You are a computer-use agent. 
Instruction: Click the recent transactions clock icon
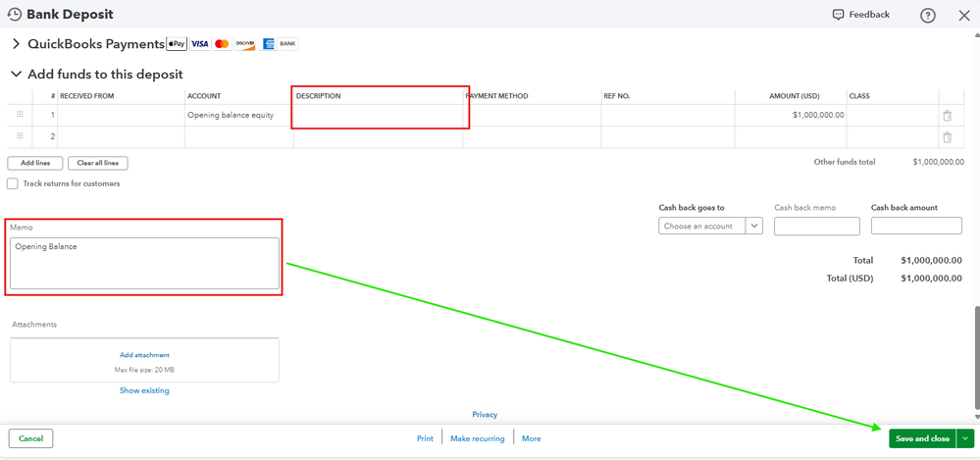click(x=14, y=14)
